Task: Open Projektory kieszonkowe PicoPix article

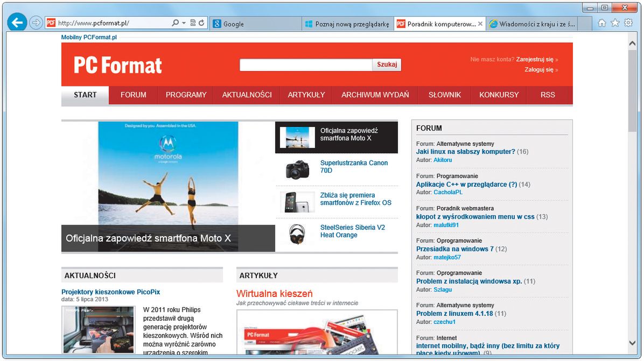Action: (x=110, y=292)
